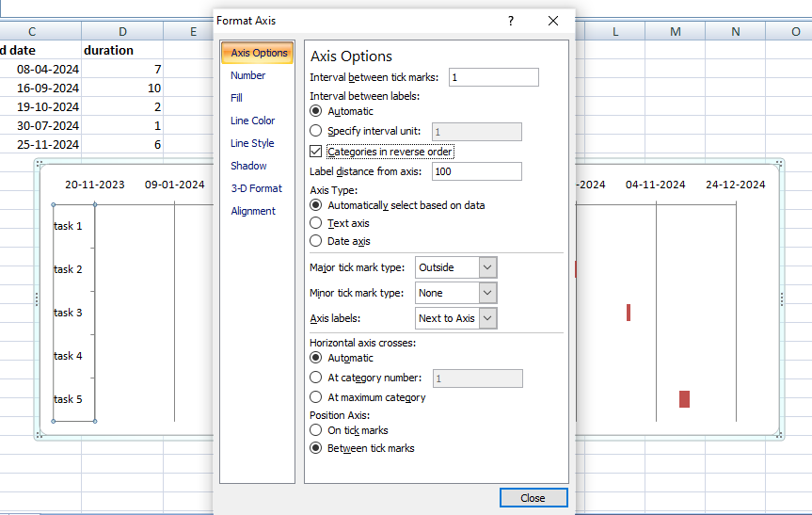Select column N header in spreadsheet
The height and width of the screenshot is (515, 812).
tap(736, 32)
